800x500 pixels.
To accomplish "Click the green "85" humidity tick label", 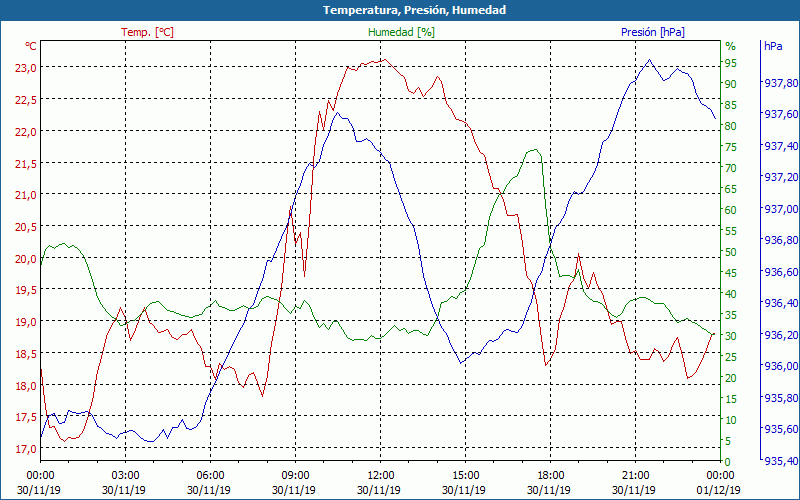I will point(731,105).
